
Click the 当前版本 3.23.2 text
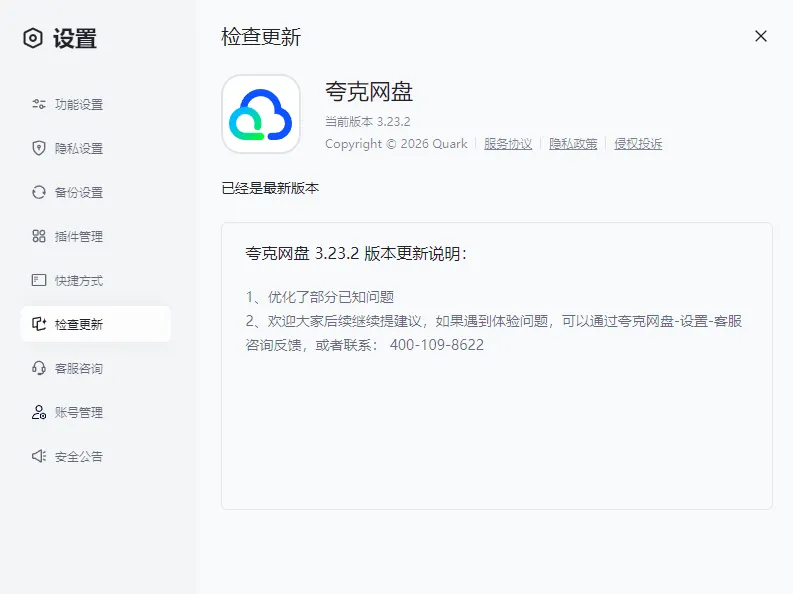coord(368,122)
